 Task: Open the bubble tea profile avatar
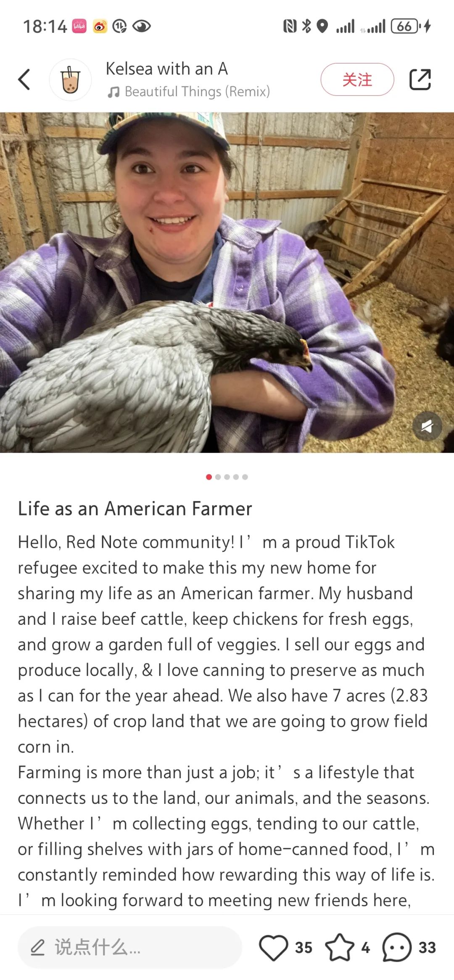pyautogui.click(x=70, y=80)
